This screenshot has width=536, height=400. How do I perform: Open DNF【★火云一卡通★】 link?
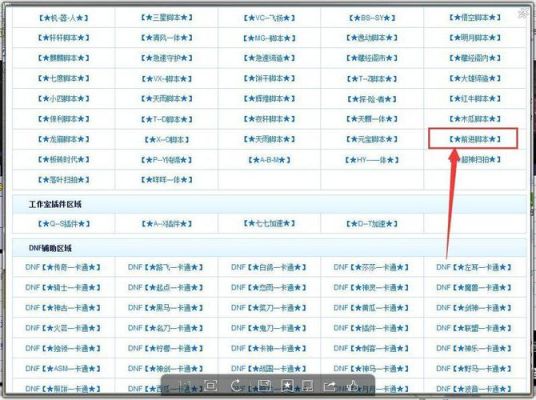63,328
